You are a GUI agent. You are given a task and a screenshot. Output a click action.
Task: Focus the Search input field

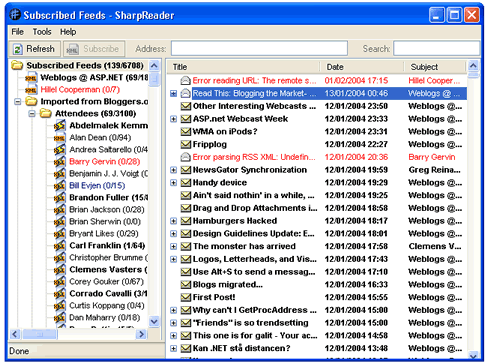pos(436,49)
